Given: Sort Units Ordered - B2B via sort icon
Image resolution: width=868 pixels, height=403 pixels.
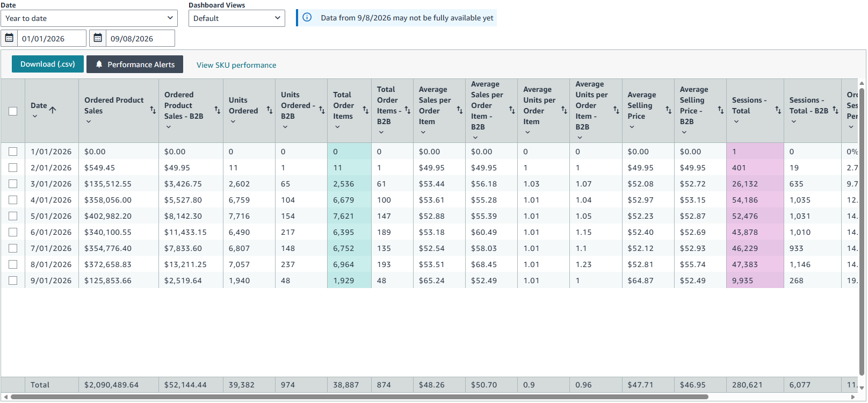Looking at the screenshot, I should point(322,110).
